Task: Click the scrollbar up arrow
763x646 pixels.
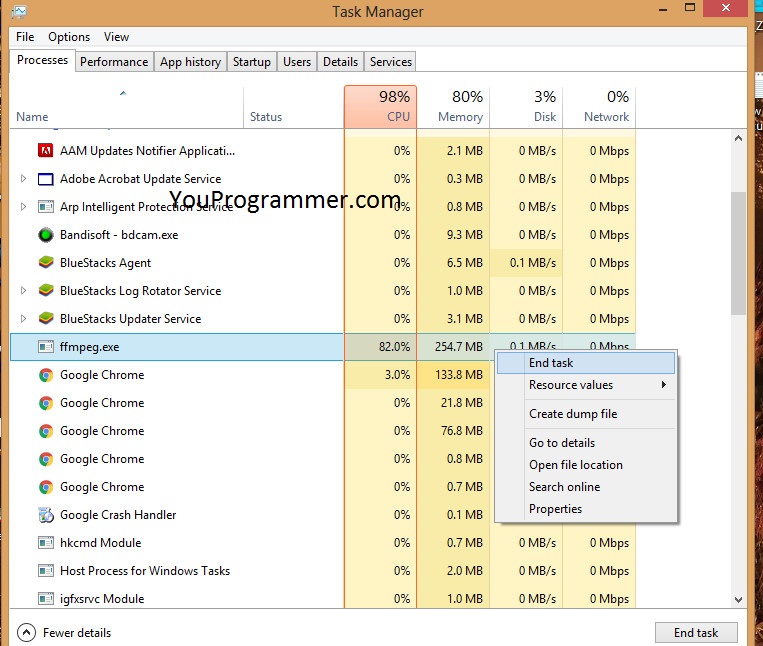Action: (738, 138)
